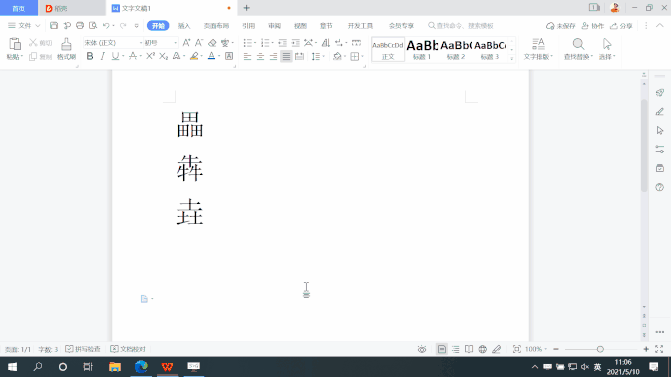Toggle spell check in status bar

click(x=83, y=349)
